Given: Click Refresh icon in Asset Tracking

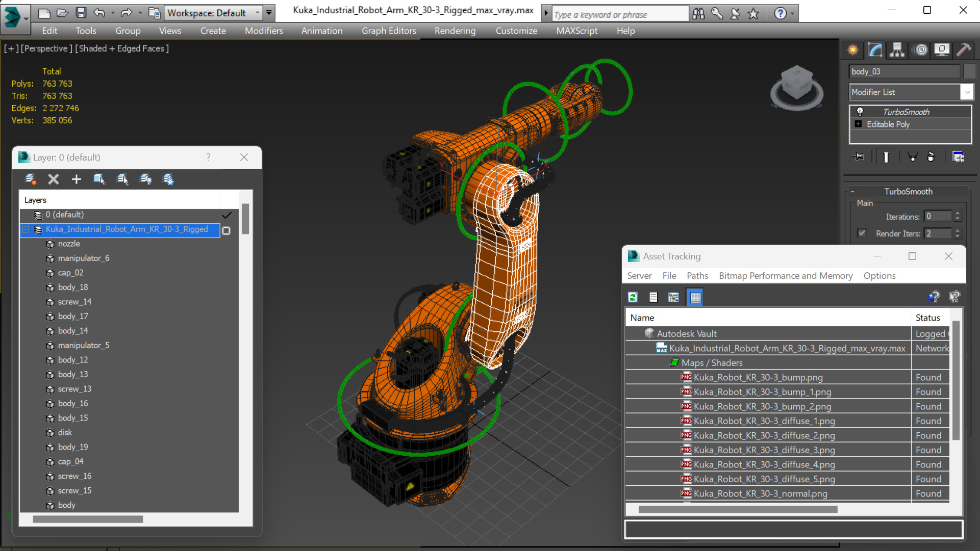Looking at the screenshot, I should pos(633,297).
